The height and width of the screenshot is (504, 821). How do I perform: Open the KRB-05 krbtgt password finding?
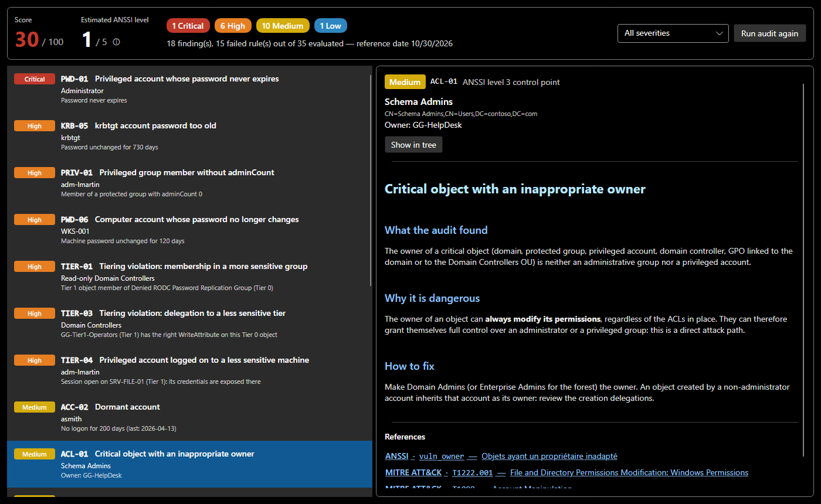tap(189, 136)
